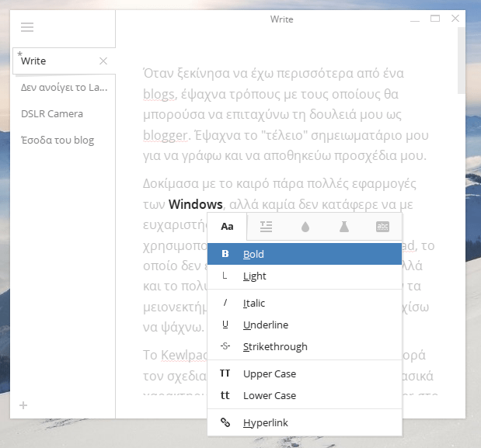
Task: Click the TT icon for Upper Case
Action: click(x=225, y=373)
